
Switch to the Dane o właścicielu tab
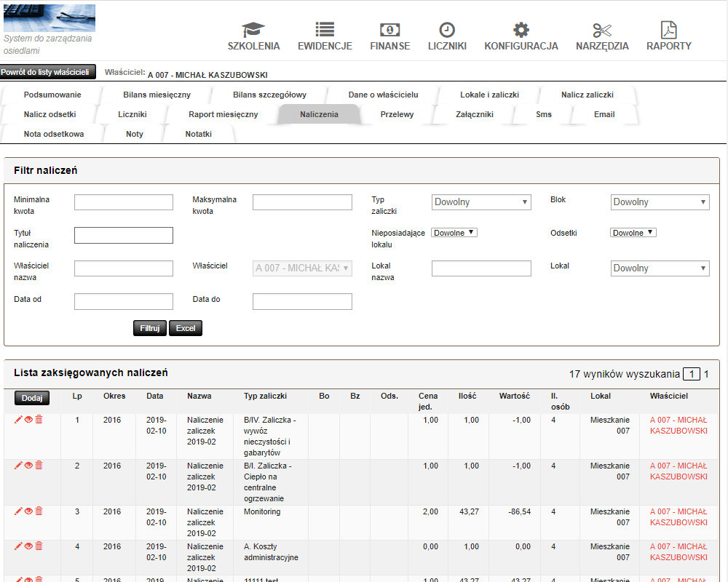coord(384,95)
